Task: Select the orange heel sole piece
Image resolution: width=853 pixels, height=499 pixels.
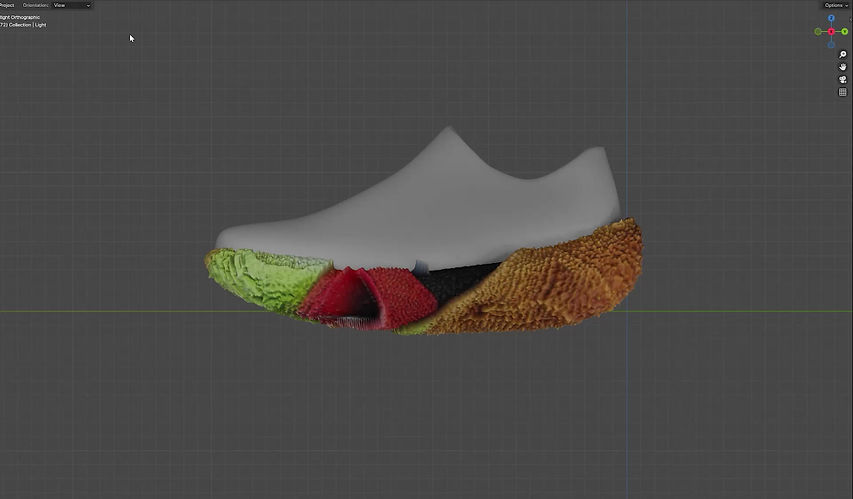Action: tap(555, 286)
